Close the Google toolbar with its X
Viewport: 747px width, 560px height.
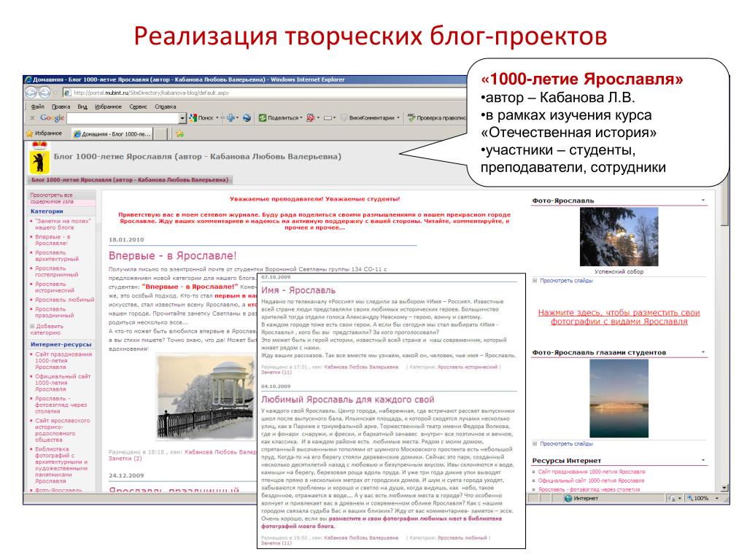pyautogui.click(x=32, y=117)
